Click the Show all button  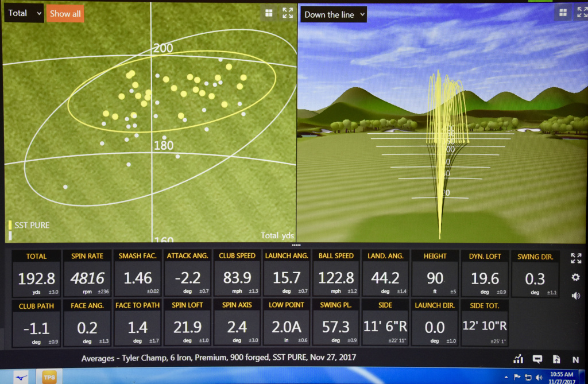pos(65,13)
